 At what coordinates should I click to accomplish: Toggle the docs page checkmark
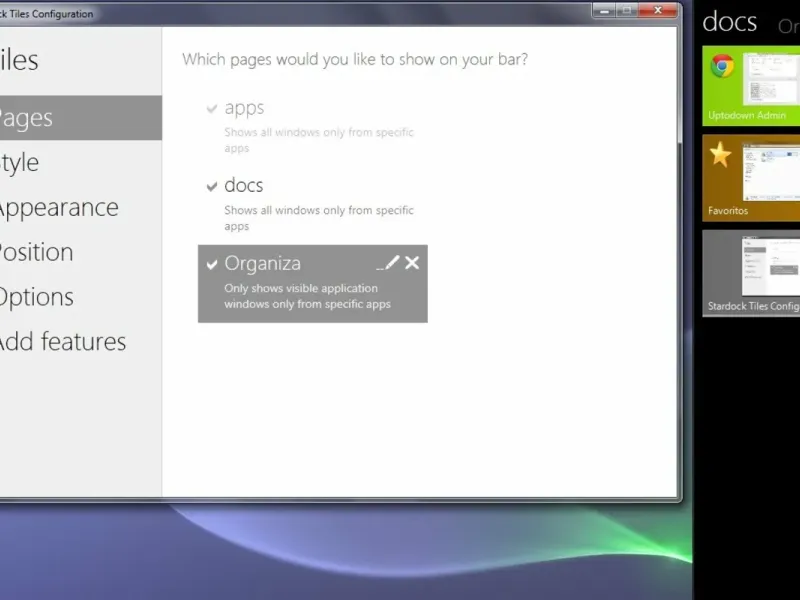(212, 186)
